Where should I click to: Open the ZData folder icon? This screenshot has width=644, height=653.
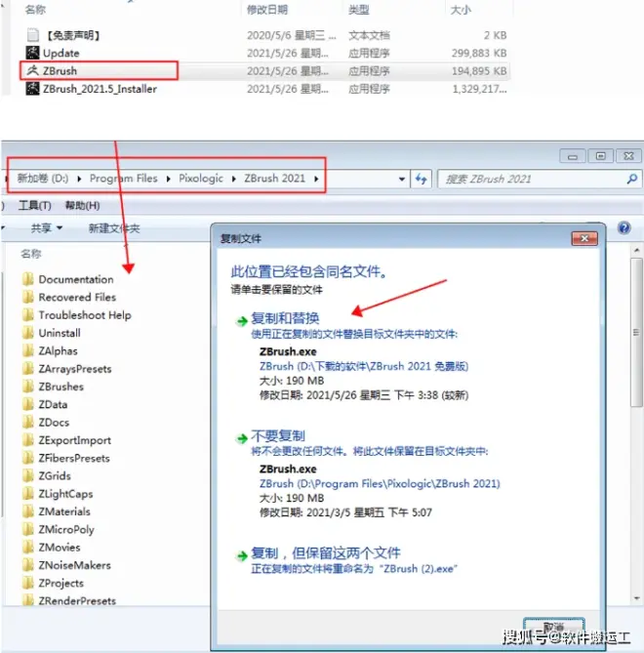point(28,404)
